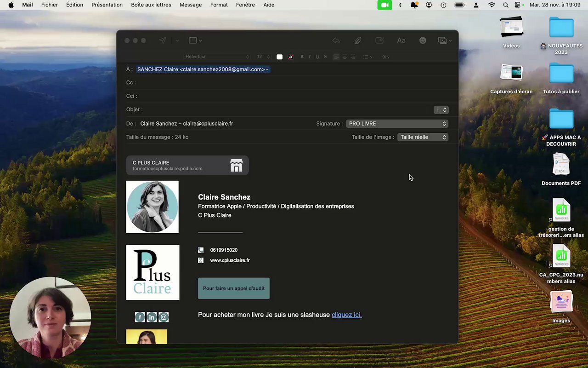
Task: Open the Présentation menu
Action: pos(107,5)
